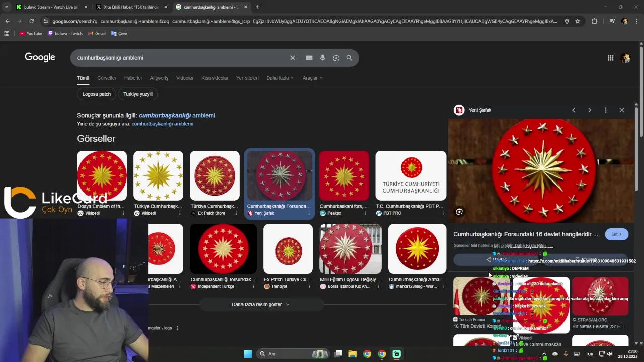This screenshot has width=644, height=362.
Task: Bookmark this page with star icon
Action: pos(578,21)
